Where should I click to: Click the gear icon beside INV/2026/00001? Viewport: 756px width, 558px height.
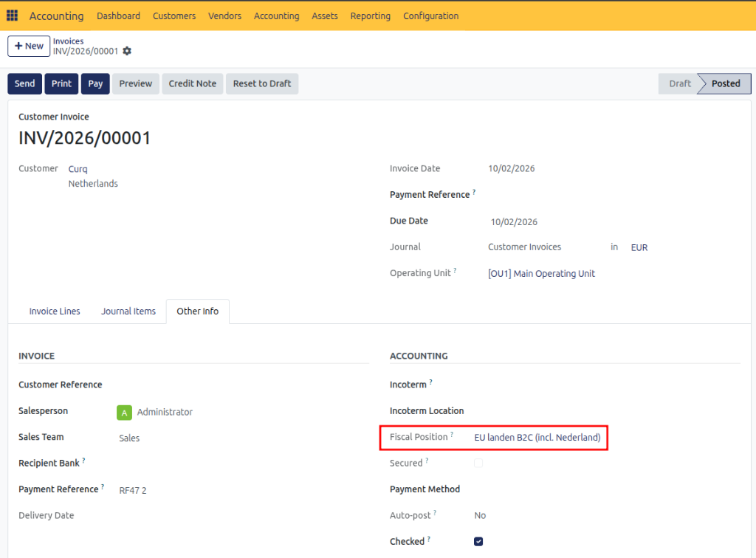click(x=127, y=51)
